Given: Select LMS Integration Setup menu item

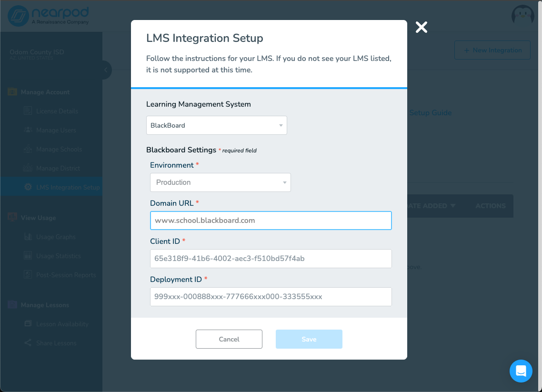Looking at the screenshot, I should click(51, 187).
